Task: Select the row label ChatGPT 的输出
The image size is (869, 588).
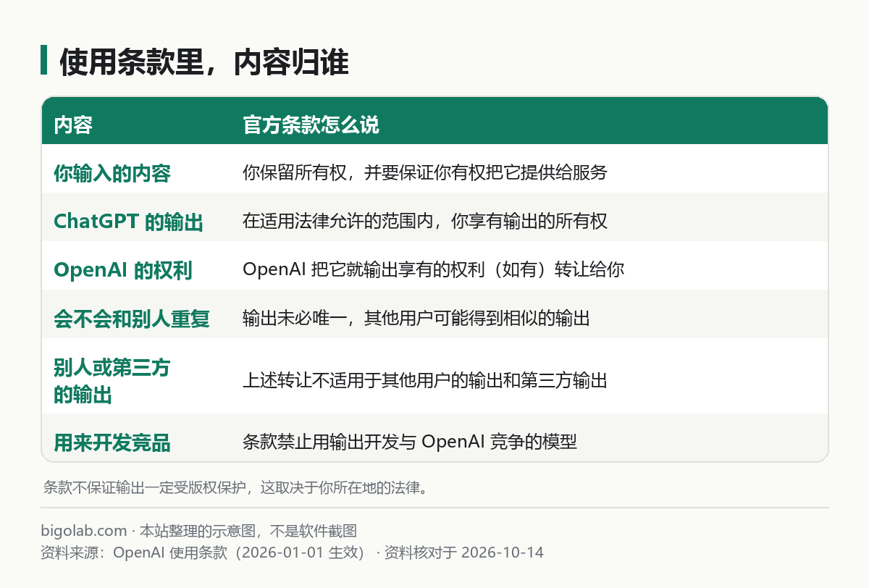Action: tap(129, 222)
